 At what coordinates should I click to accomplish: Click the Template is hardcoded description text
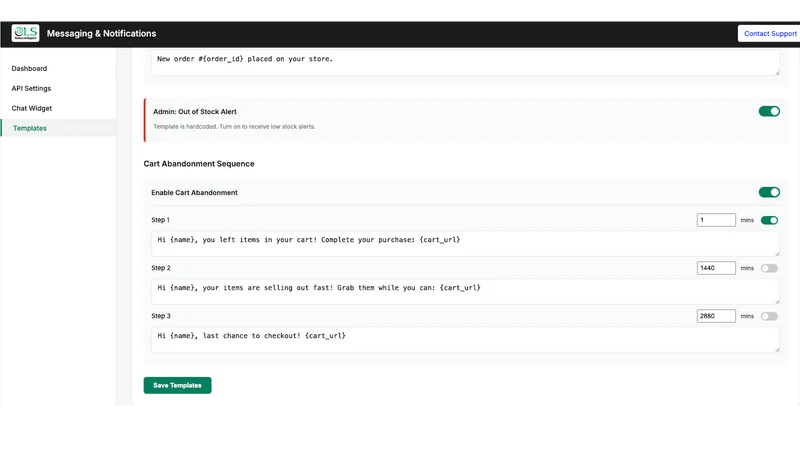(x=234, y=127)
